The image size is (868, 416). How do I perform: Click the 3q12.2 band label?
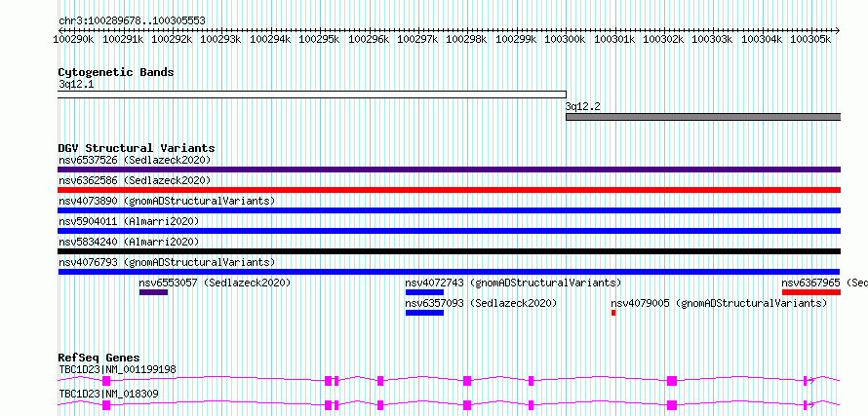pos(582,106)
